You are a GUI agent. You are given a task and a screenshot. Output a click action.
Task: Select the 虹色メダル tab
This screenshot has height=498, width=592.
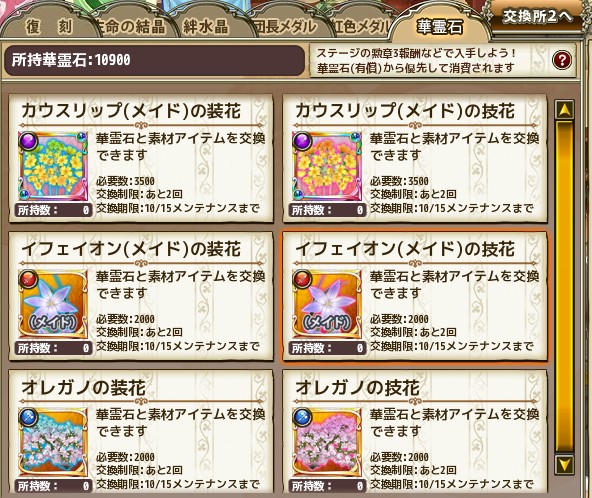(361, 26)
